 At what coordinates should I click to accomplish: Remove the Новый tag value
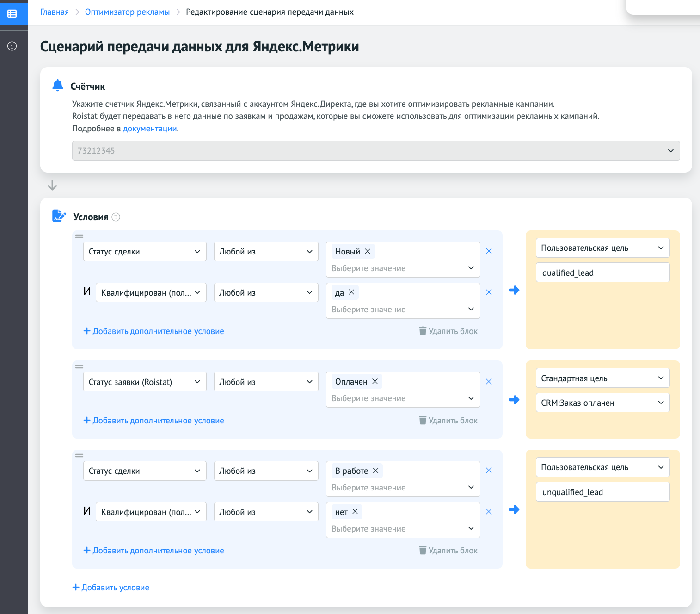(x=368, y=251)
